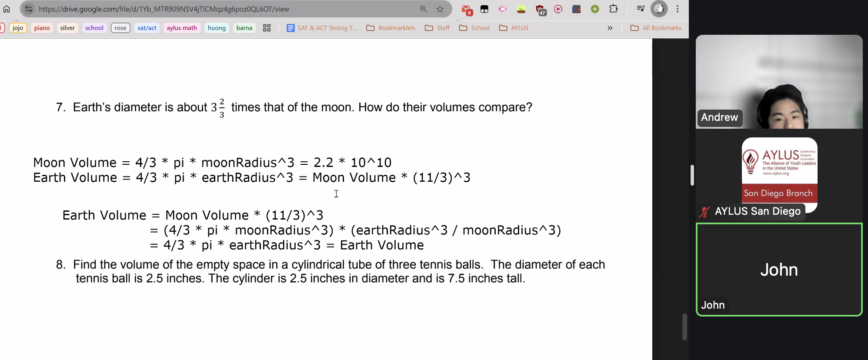Open the aylus math tab group
The height and width of the screenshot is (360, 868).
pyautogui.click(x=182, y=28)
